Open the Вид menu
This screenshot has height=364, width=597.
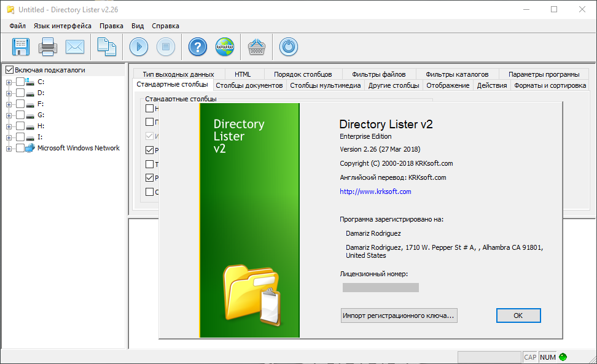[x=138, y=26]
